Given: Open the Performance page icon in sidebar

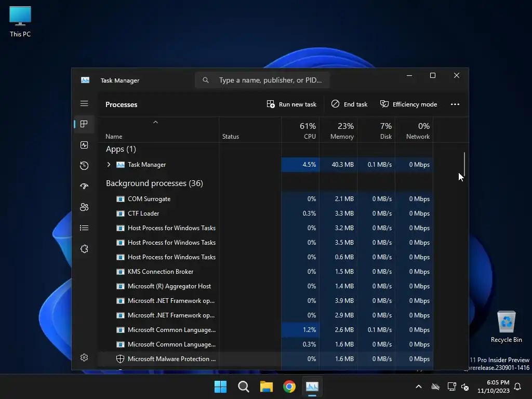Looking at the screenshot, I should 84,145.
